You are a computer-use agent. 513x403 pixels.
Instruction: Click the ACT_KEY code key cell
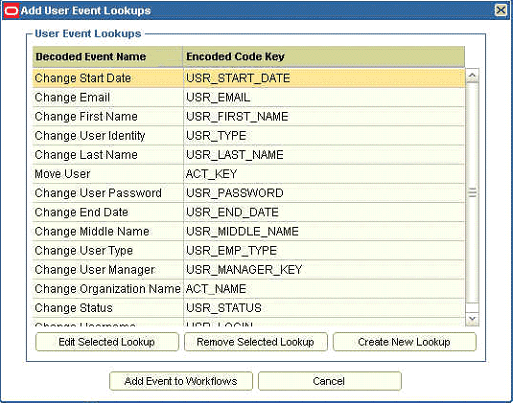point(324,174)
